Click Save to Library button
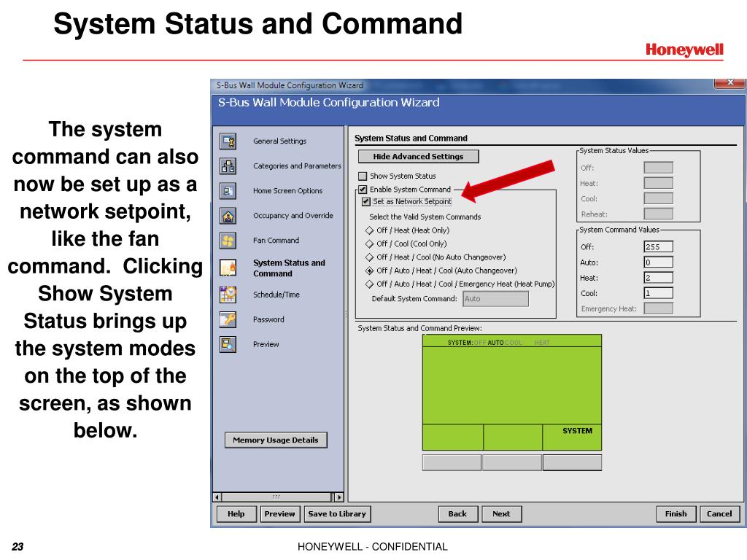 click(337, 514)
